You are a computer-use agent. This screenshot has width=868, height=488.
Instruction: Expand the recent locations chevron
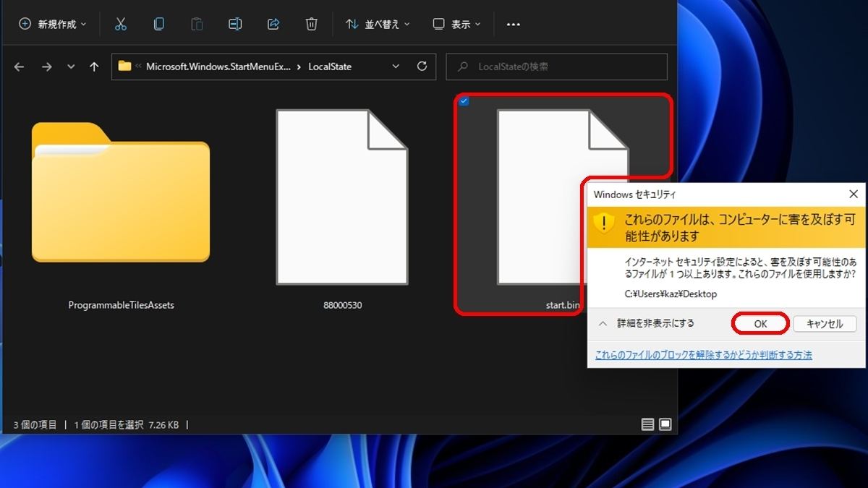click(x=70, y=67)
